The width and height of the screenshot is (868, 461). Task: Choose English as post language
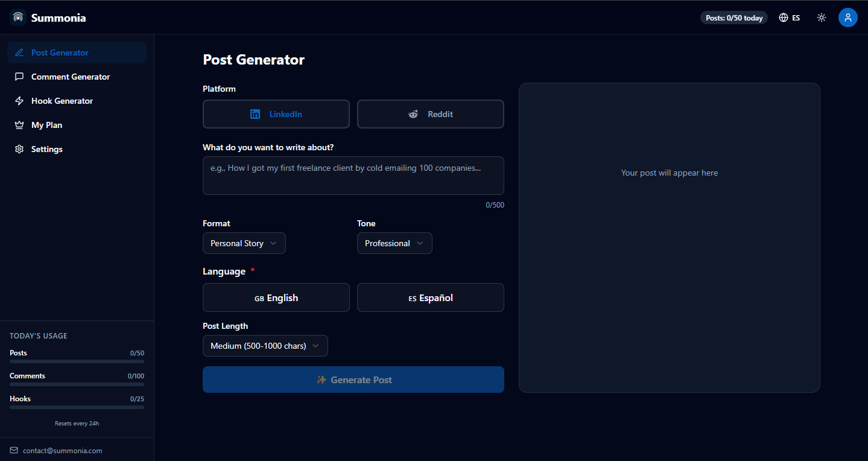(276, 297)
